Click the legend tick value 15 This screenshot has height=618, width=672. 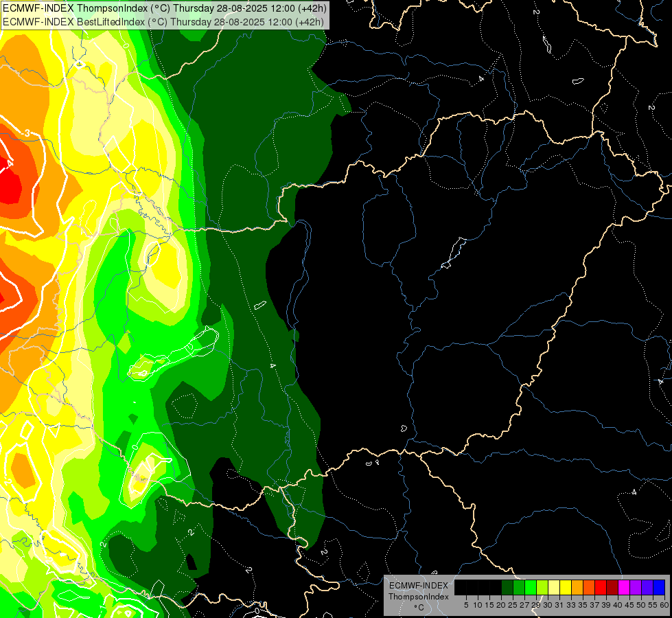coord(489,605)
